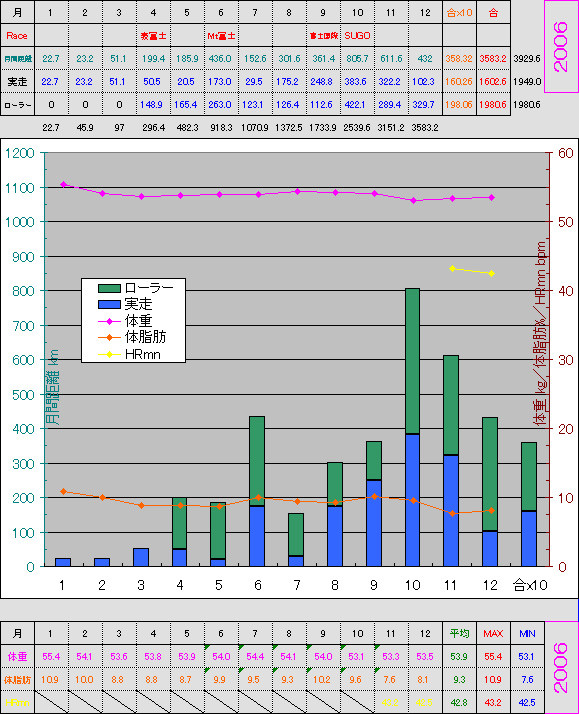Viewport: 579px width, 714px height.
Task: Click the blue bar for month 3
Action: (141, 557)
